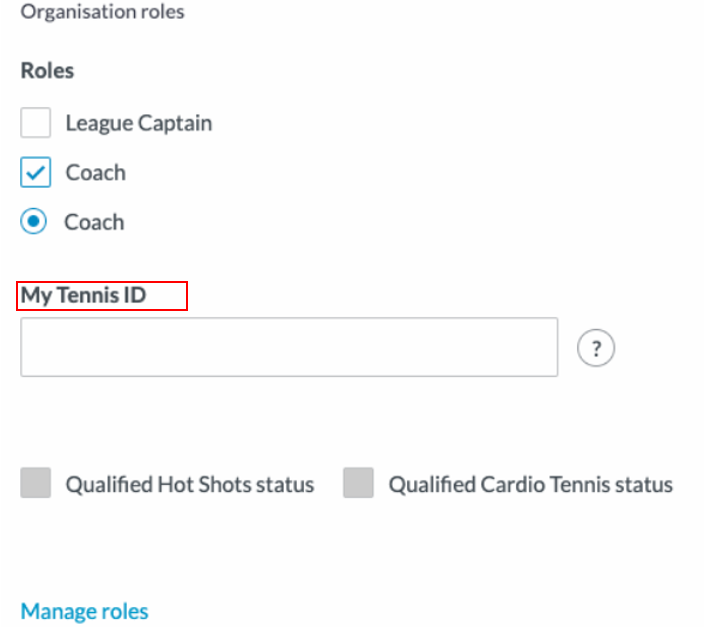Image resolution: width=709 pixels, height=627 pixels.
Task: Select the Coach radio button
Action: [x=33, y=222]
